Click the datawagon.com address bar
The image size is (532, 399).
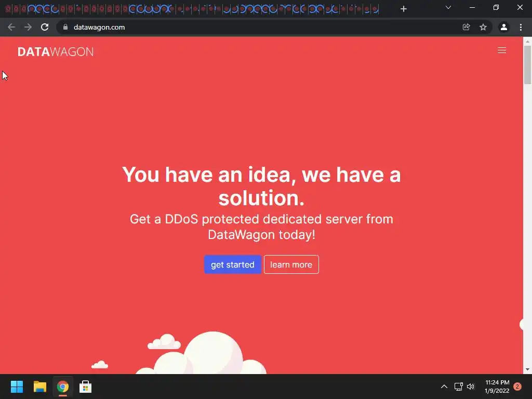pyautogui.click(x=258, y=27)
